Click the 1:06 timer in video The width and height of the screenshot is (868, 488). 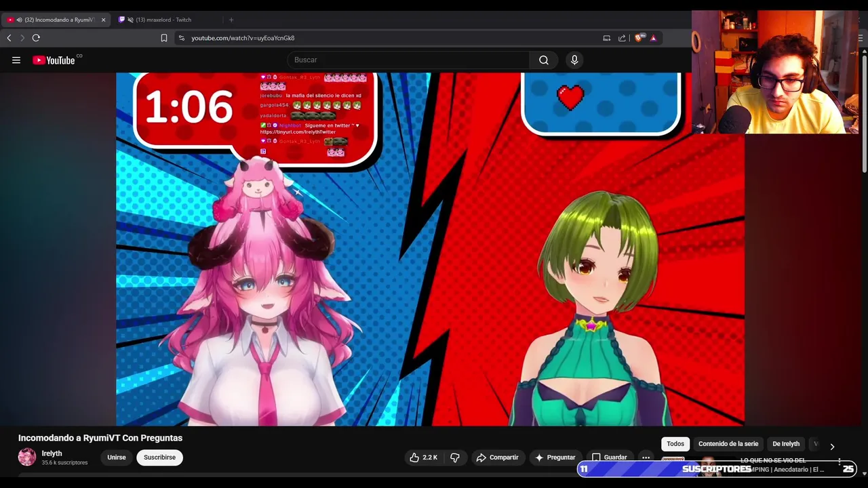[189, 108]
